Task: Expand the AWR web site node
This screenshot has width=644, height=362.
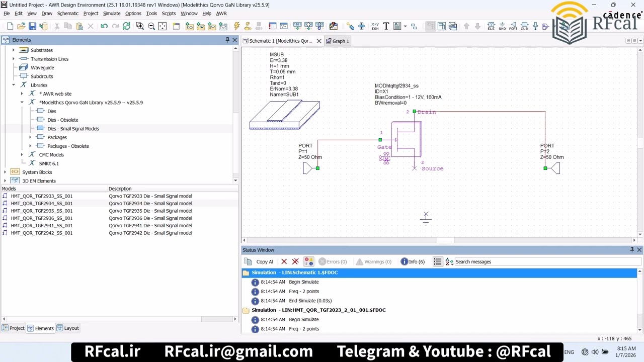Action: tap(22, 94)
